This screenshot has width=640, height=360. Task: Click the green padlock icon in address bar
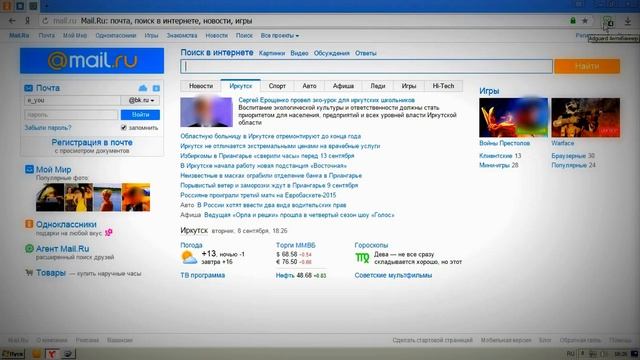pos(573,21)
